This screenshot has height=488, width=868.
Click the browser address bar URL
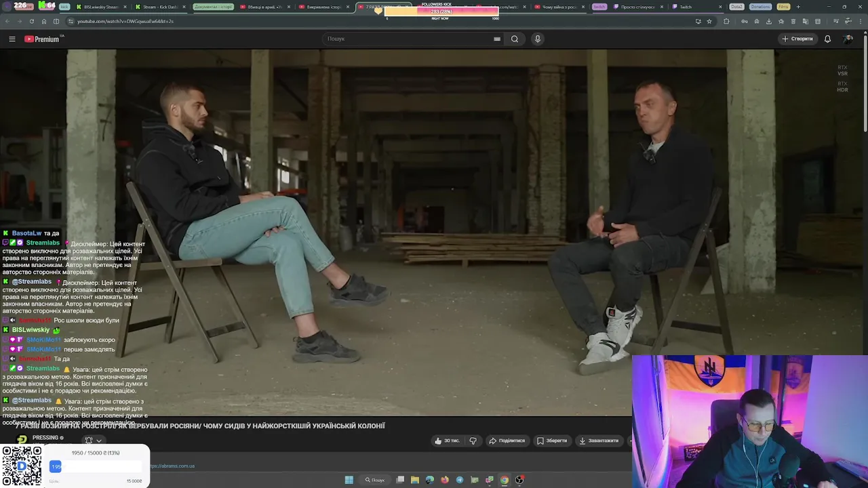click(125, 21)
